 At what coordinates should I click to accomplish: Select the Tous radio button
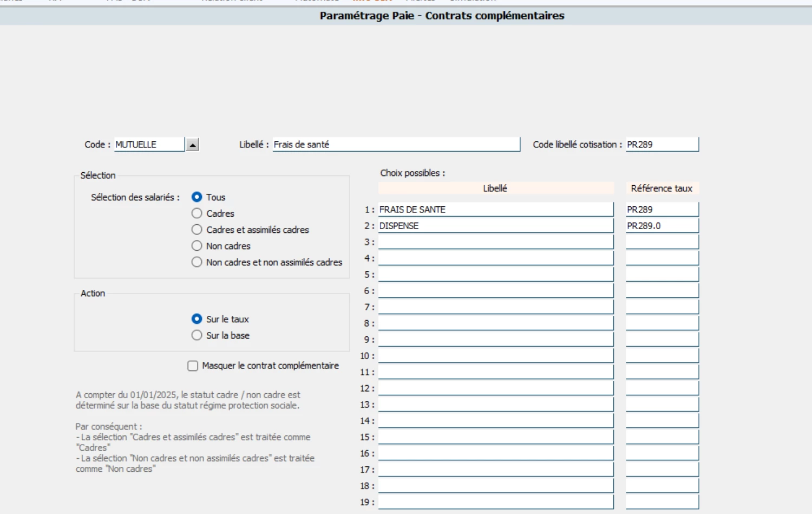pos(197,197)
